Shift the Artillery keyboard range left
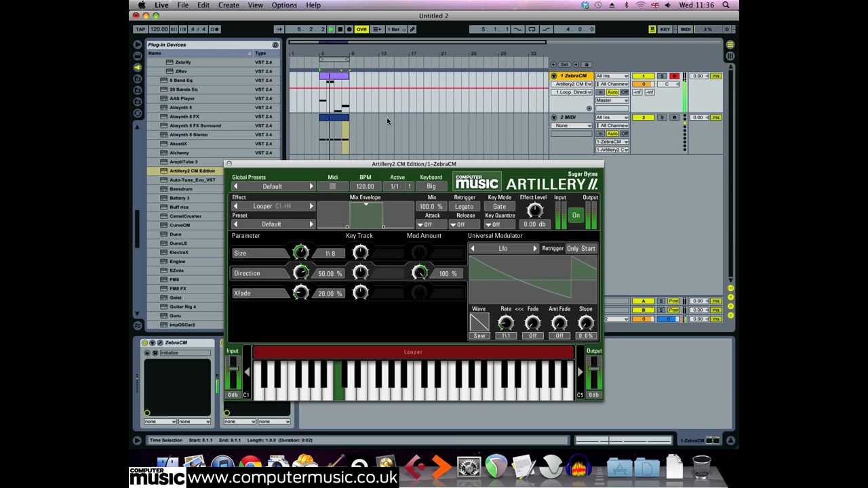 pyautogui.click(x=247, y=371)
